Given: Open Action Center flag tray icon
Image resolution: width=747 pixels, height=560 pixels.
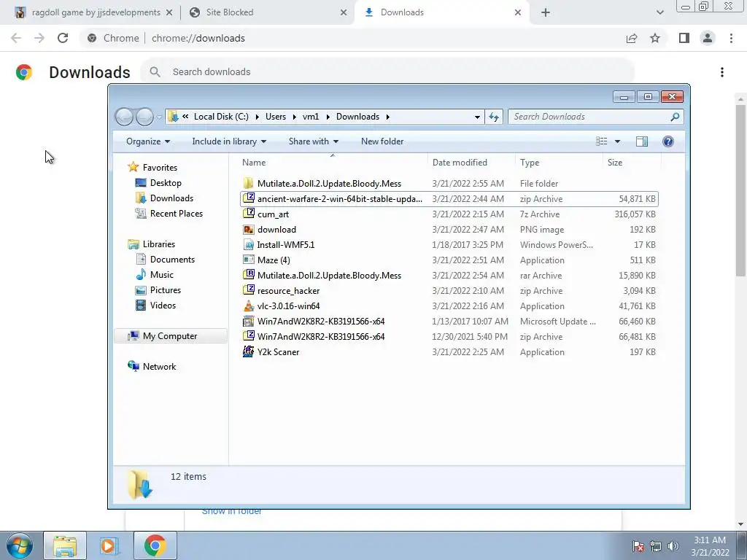Looking at the screenshot, I should point(638,546).
